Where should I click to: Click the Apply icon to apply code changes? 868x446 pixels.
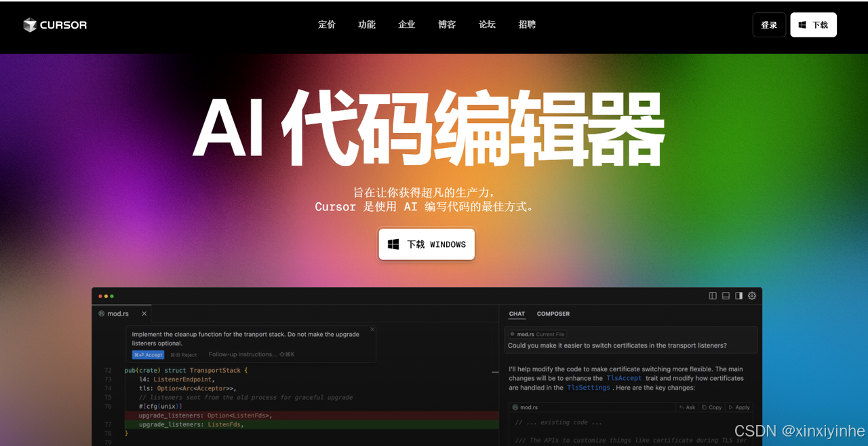coord(738,407)
